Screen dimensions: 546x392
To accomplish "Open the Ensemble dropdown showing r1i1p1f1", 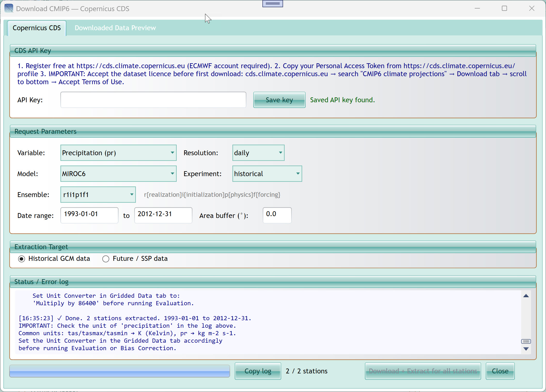I will pyautogui.click(x=98, y=195).
